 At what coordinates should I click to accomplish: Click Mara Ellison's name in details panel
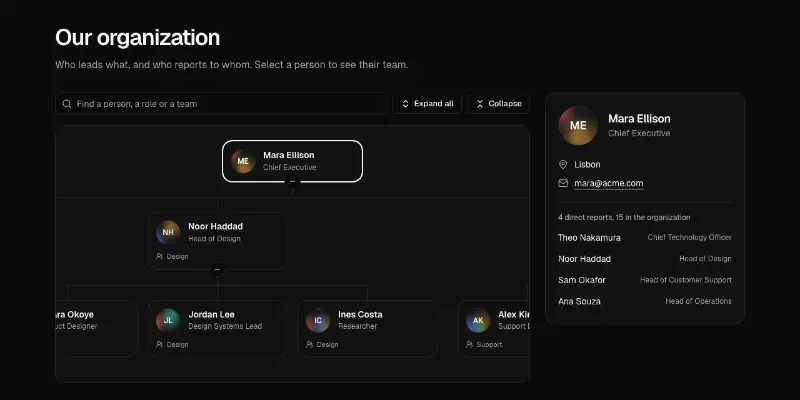pos(639,119)
